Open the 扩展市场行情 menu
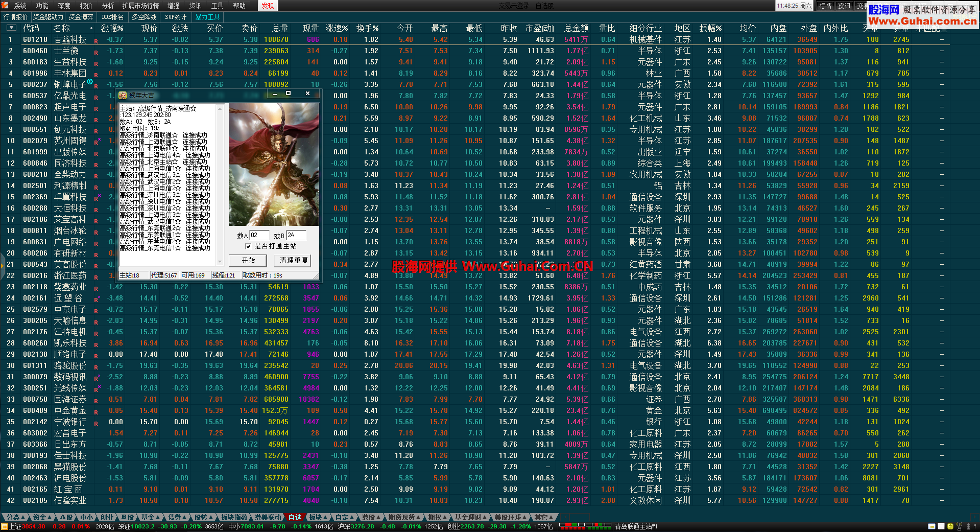 pos(140,6)
